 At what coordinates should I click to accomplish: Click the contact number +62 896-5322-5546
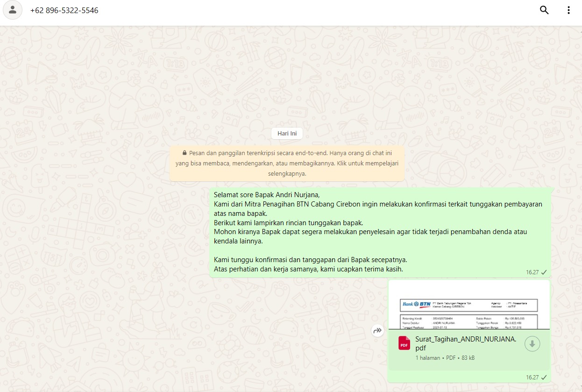click(64, 10)
